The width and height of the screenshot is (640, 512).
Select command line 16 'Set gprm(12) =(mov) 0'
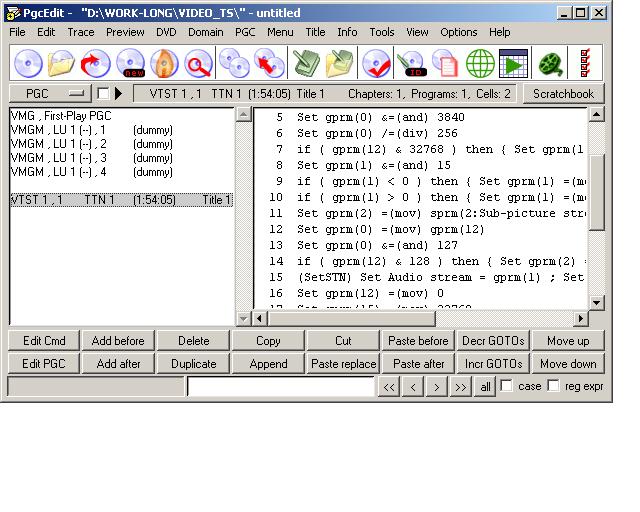tap(370, 293)
